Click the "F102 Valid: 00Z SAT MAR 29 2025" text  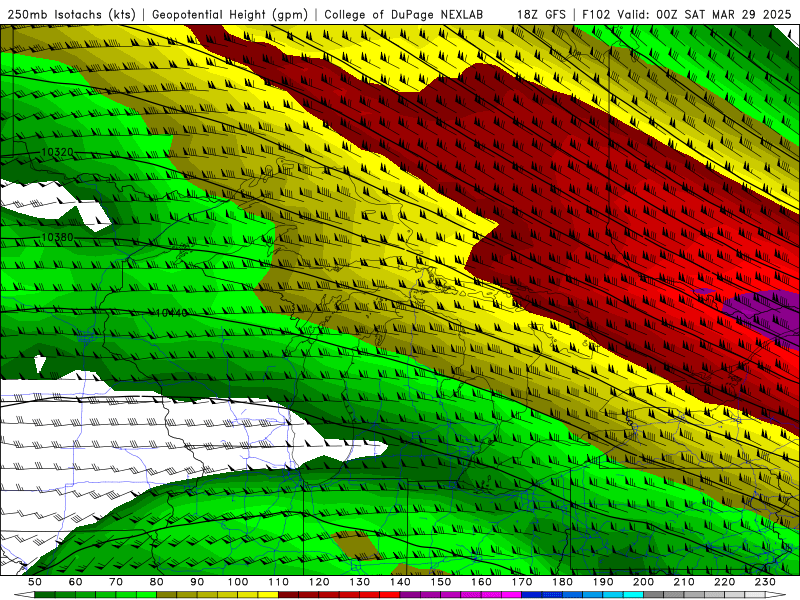[x=687, y=14]
